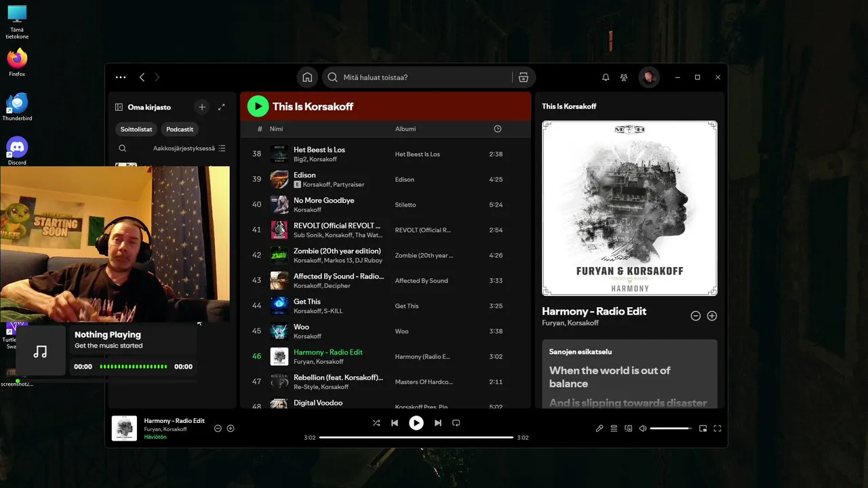Screen dimensions: 868x488
Task: Click the Furyan & Korsakoff album artwork
Action: [x=629, y=208]
